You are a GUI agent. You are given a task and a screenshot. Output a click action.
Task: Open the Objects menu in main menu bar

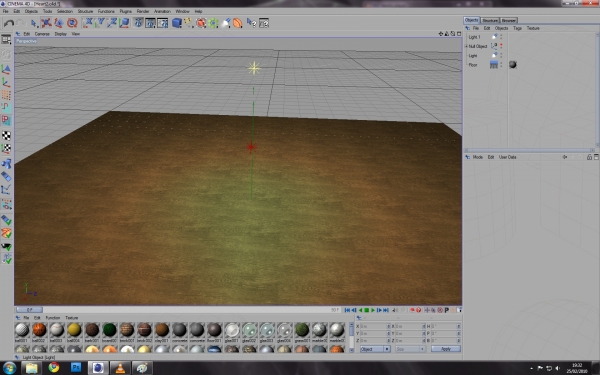point(31,11)
